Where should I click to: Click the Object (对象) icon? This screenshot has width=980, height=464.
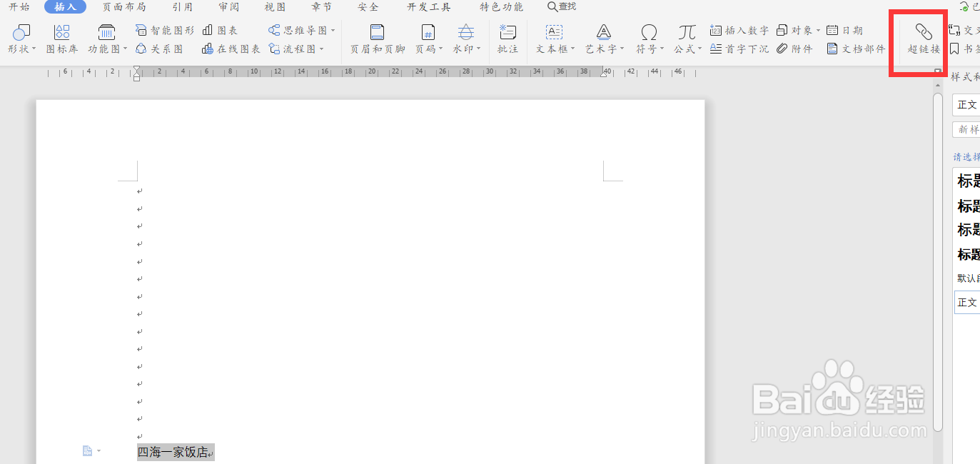[782, 31]
